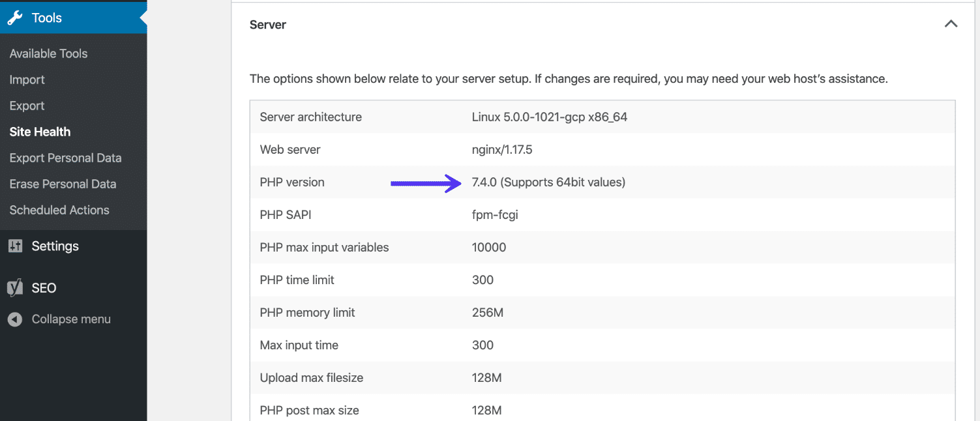
Task: Open Available Tools in the sidebar
Action: tap(48, 53)
